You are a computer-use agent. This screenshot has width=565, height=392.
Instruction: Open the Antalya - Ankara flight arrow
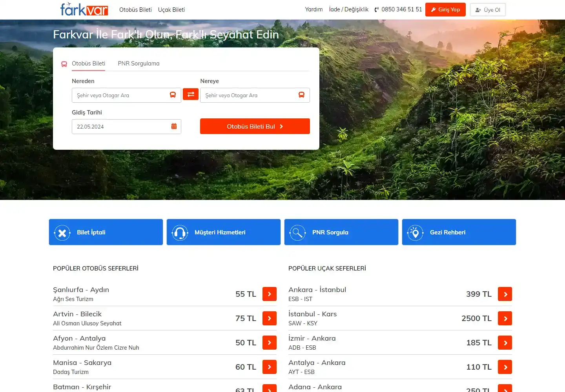coord(505,367)
